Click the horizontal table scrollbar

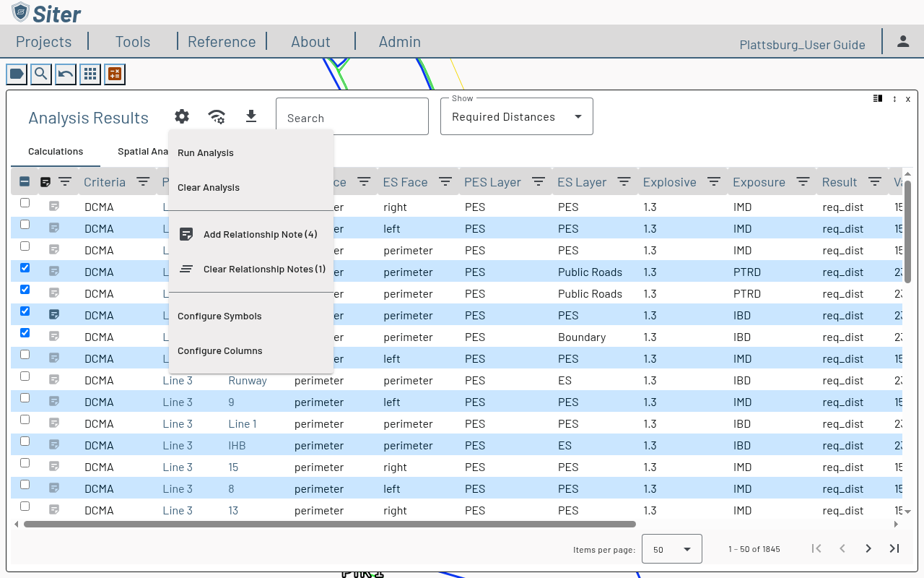(x=330, y=525)
